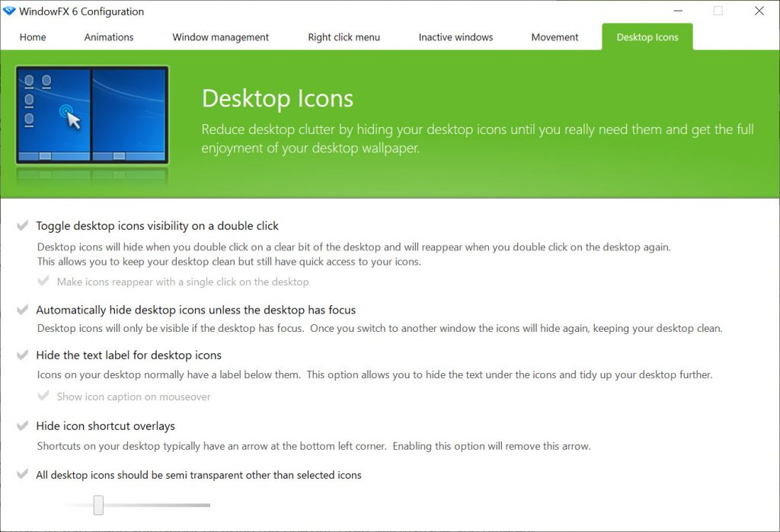
Task: Open the Home tab
Action: pyautogui.click(x=33, y=37)
